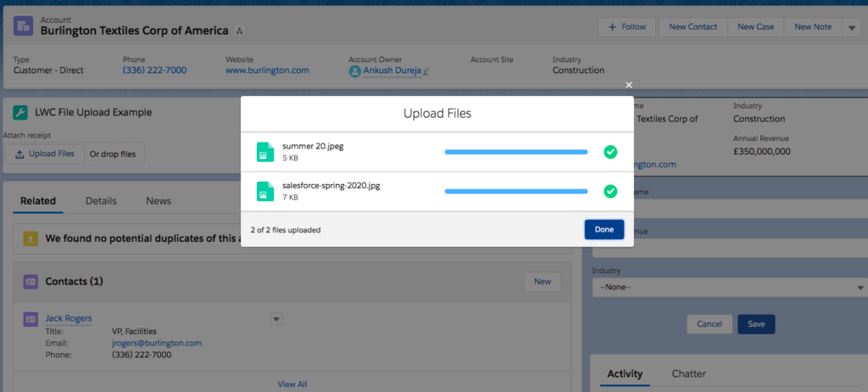Click the Upload Files button
The image size is (868, 392).
44,154
